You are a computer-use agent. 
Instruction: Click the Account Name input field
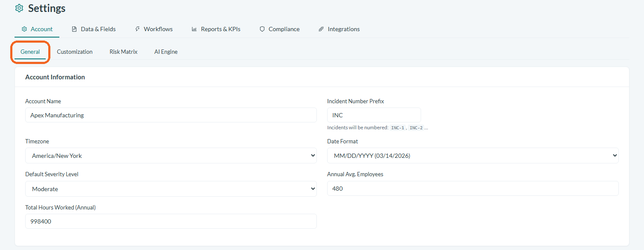(171, 115)
